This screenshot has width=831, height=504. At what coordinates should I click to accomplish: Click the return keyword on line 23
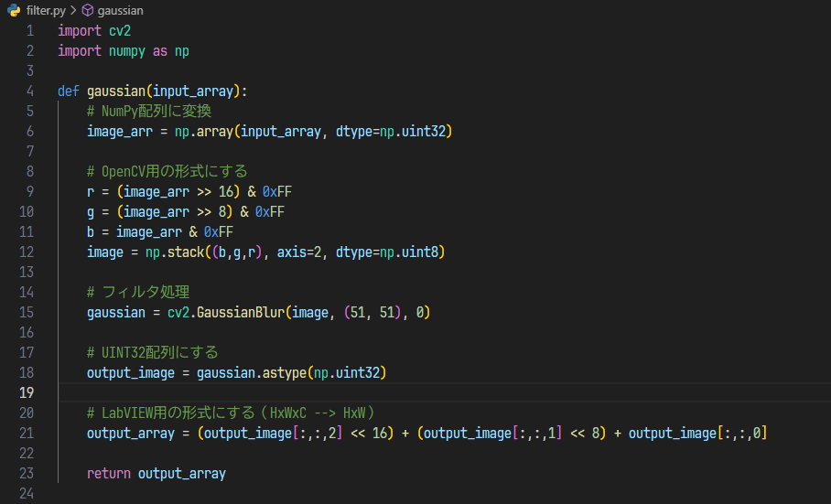point(109,473)
